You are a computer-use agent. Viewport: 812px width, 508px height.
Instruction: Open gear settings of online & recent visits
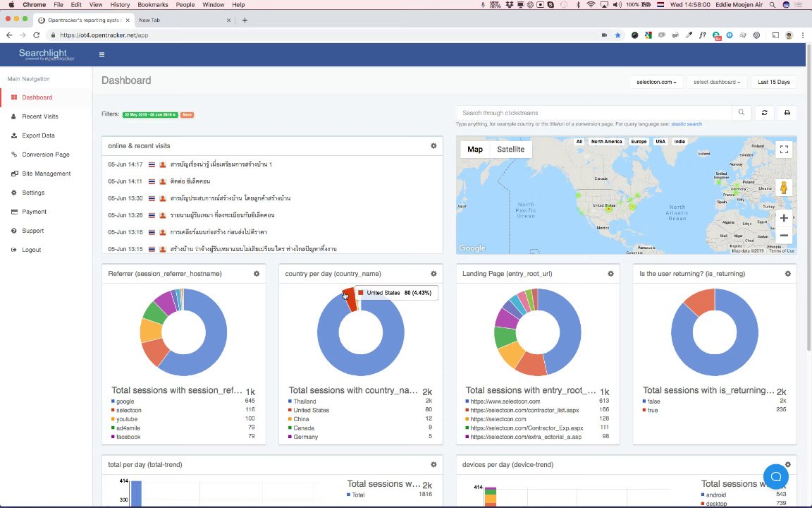point(433,146)
